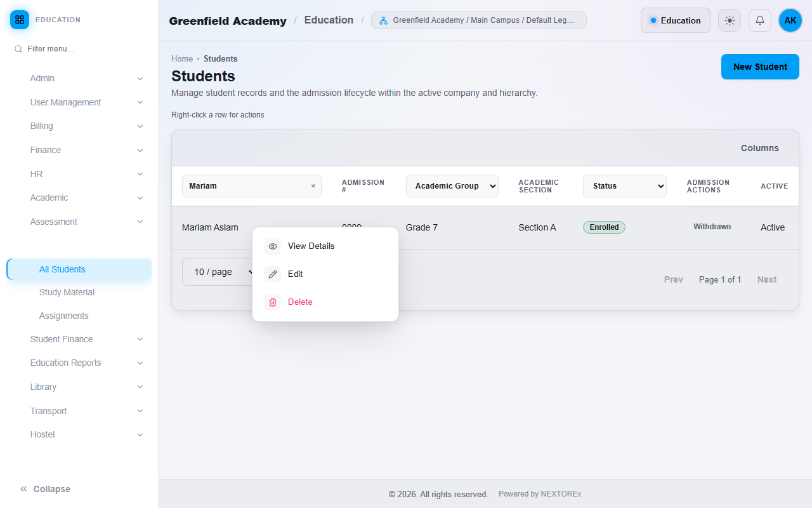Open the AK user avatar menu
Image resolution: width=812 pixels, height=508 pixels.
click(790, 20)
